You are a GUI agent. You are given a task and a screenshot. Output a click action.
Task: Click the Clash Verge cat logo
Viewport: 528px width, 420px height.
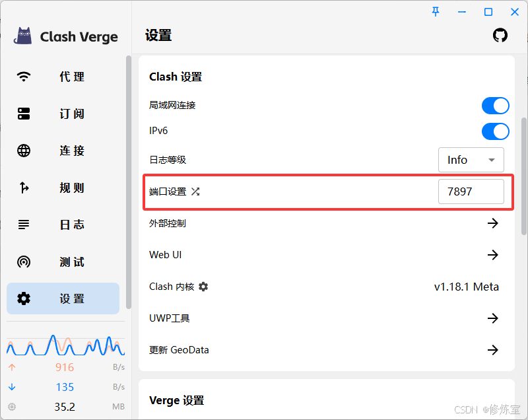pyautogui.click(x=23, y=36)
